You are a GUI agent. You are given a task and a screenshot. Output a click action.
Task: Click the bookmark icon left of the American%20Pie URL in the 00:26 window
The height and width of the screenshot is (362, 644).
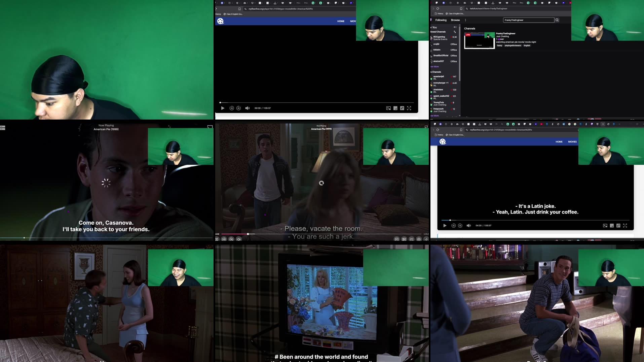pyautogui.click(x=239, y=9)
